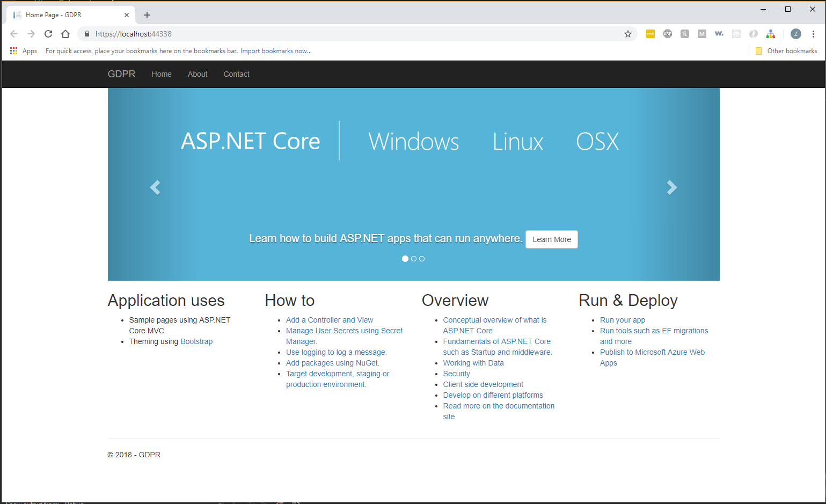The width and height of the screenshot is (826, 504).
Task: Open Conceptual overview of ASP.NET Core link
Action: [495, 325]
